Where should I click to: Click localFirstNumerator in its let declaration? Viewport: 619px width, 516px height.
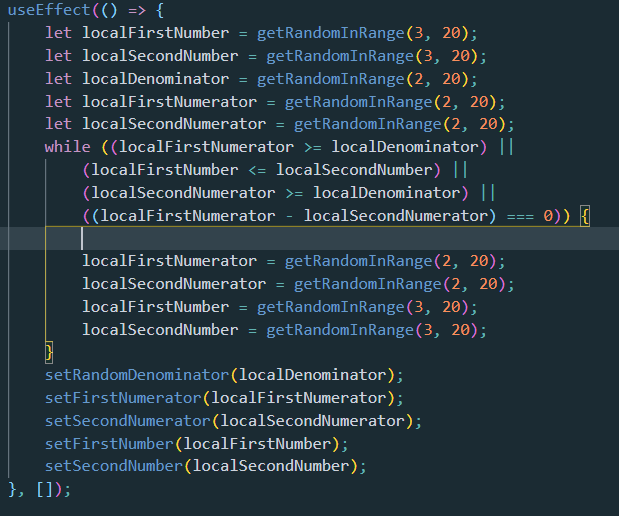pos(169,102)
